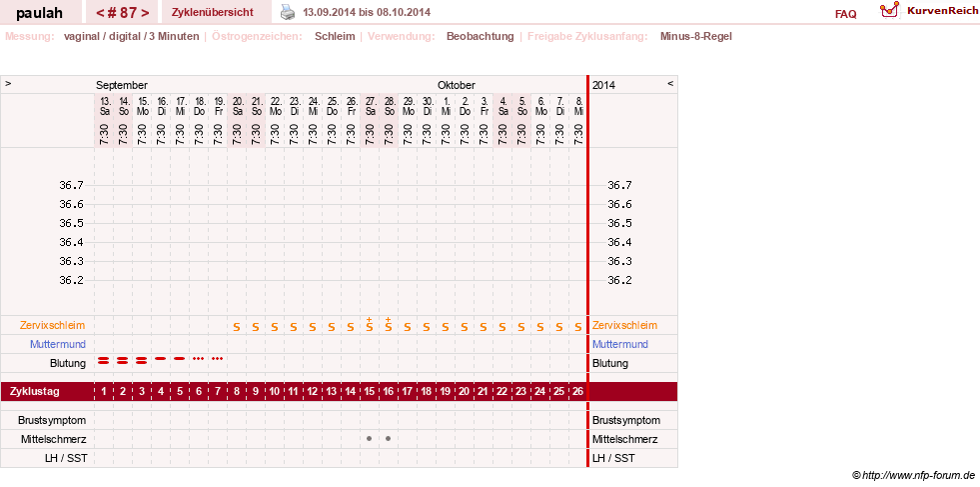The width and height of the screenshot is (980, 487).
Task: Click the paulah user name tab
Action: [39, 13]
